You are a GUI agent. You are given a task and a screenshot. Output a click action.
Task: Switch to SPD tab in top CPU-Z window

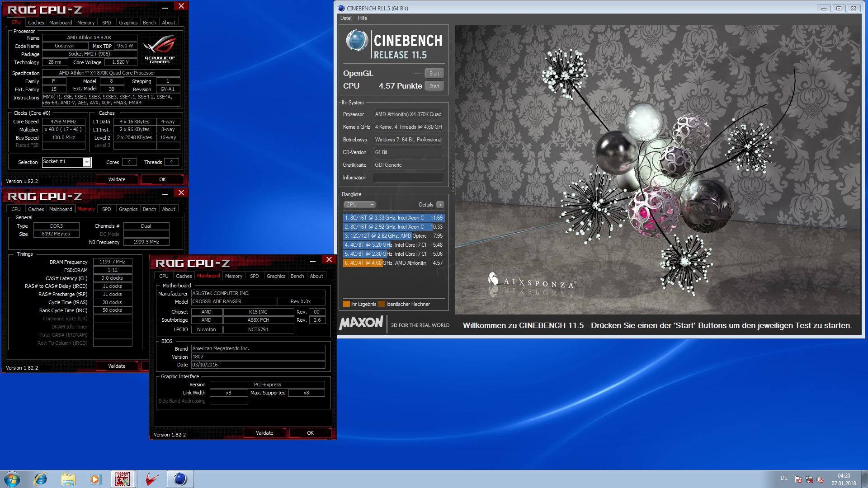click(106, 23)
